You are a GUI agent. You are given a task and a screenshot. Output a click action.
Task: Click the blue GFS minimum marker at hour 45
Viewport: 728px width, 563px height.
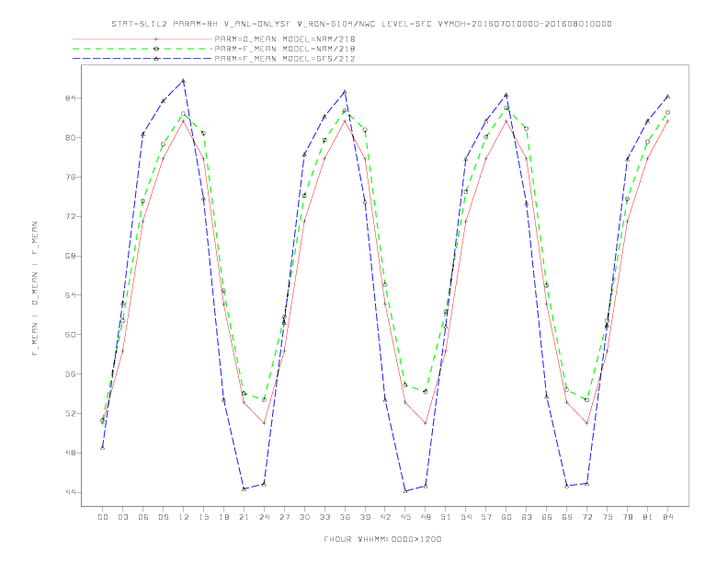click(x=405, y=491)
